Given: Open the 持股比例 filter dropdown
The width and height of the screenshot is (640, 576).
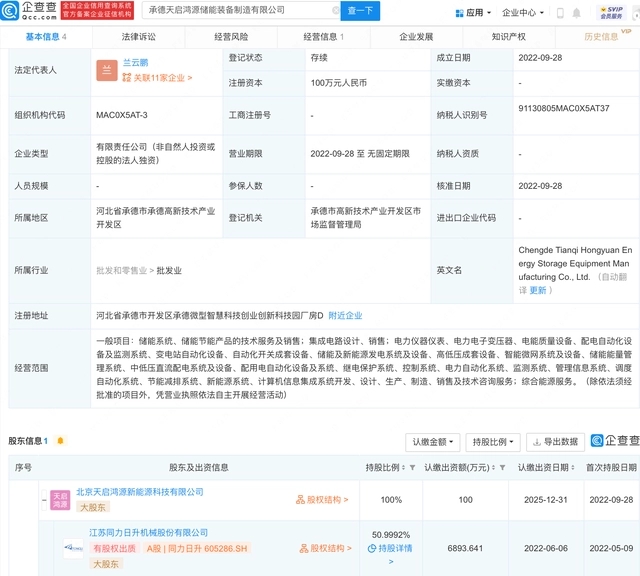Looking at the screenshot, I should (x=494, y=441).
